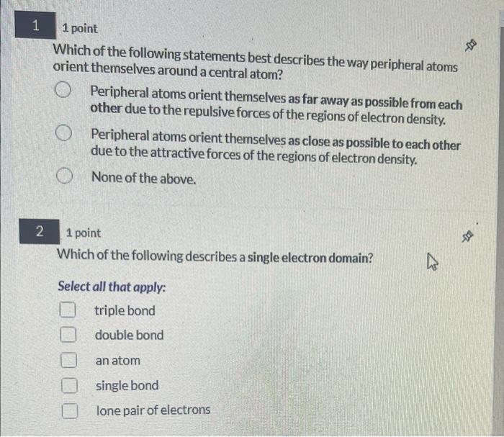Click the question number 2 badge
Image resolution: width=504 pixels, height=437 pixels.
(x=39, y=231)
